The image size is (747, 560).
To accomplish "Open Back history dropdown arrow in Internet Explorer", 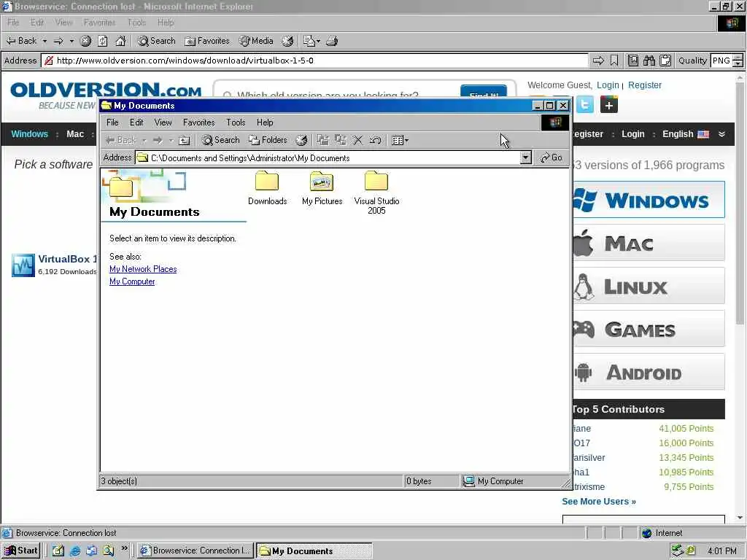I will [44, 41].
